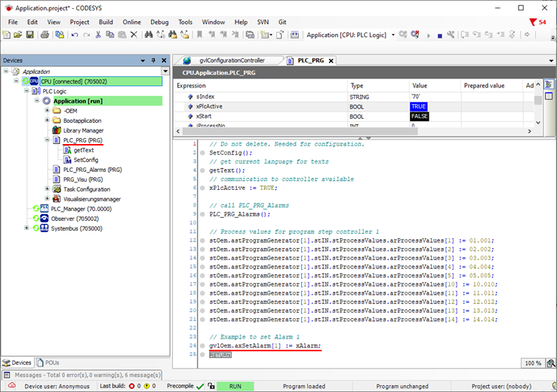Screen dimensions: 557x392
Task: Select the SetConfig method in the tree
Action: [x=85, y=160]
